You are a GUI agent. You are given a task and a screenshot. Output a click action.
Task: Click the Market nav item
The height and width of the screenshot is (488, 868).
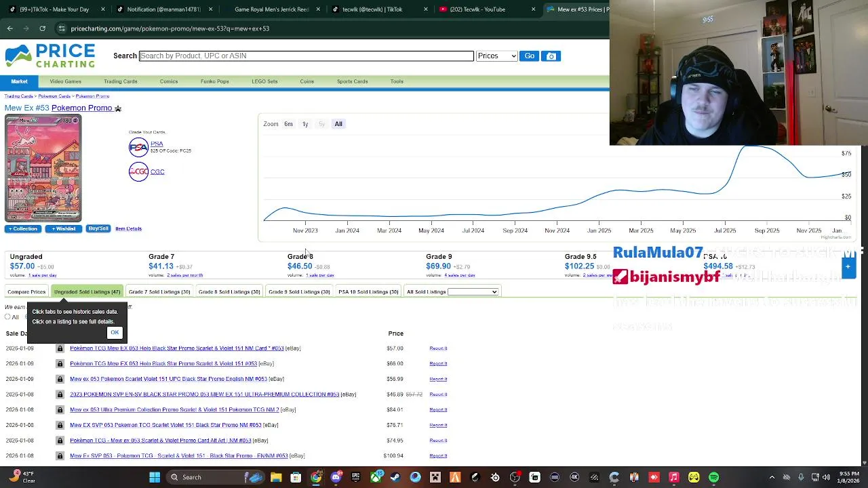[x=19, y=81]
